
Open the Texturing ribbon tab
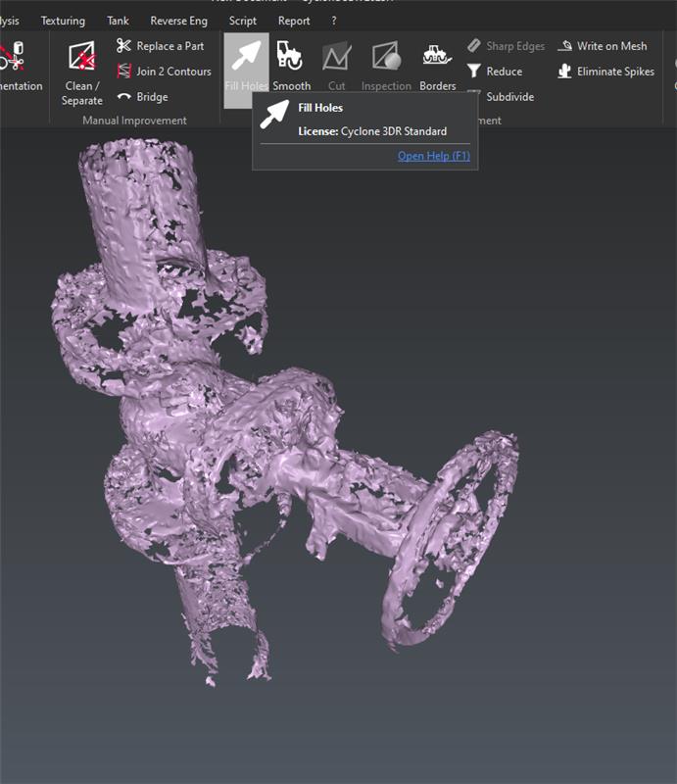tap(63, 21)
